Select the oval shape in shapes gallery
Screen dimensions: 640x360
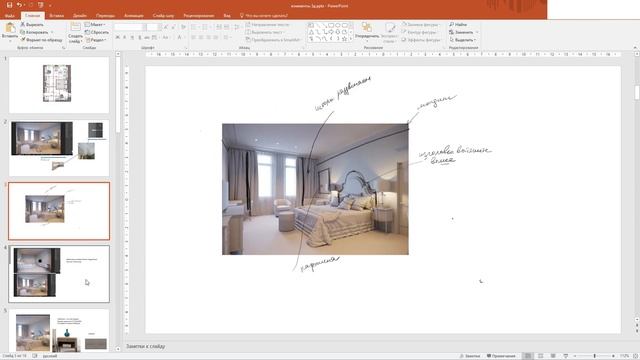click(338, 25)
